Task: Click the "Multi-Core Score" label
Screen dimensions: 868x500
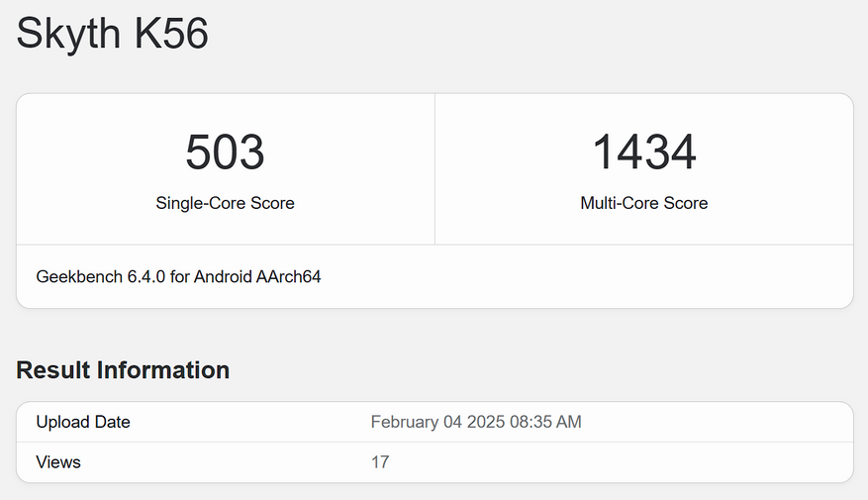Action: pyautogui.click(x=643, y=203)
